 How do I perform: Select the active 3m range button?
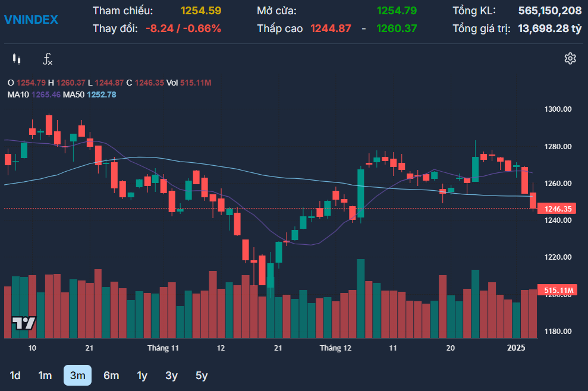click(77, 376)
